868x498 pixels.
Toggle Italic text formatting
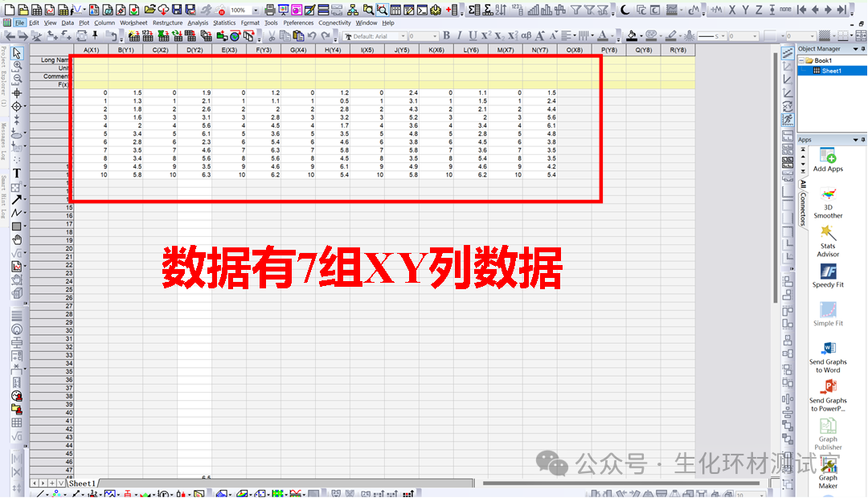coord(460,36)
